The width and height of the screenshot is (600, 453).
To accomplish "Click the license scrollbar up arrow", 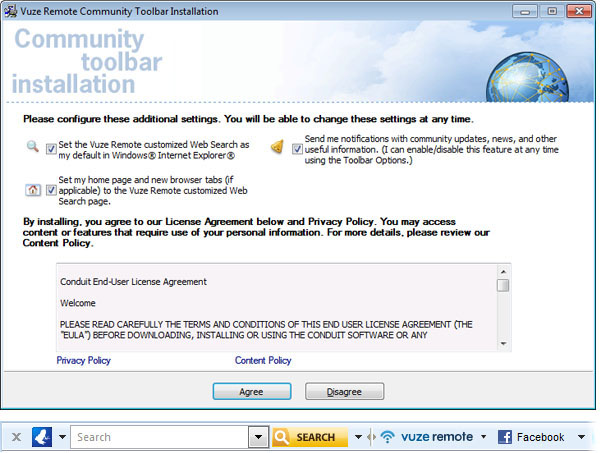I will (503, 272).
